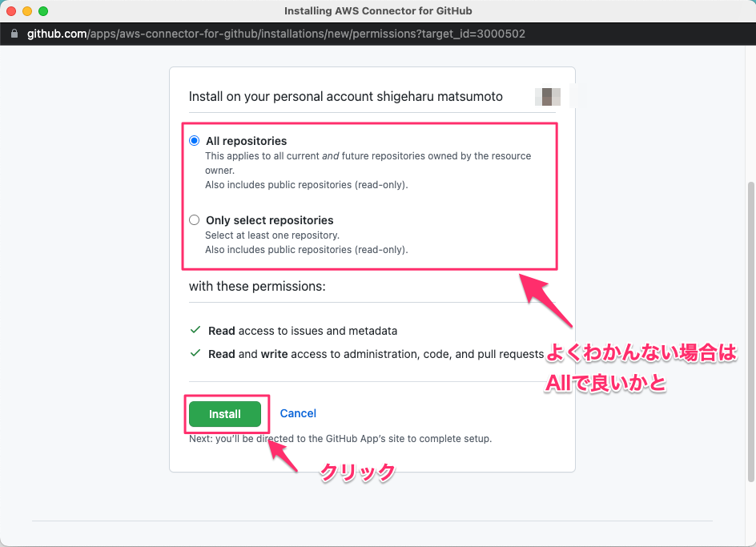The image size is (756, 547).
Task: Maximize the window with the green button
Action: (43, 11)
